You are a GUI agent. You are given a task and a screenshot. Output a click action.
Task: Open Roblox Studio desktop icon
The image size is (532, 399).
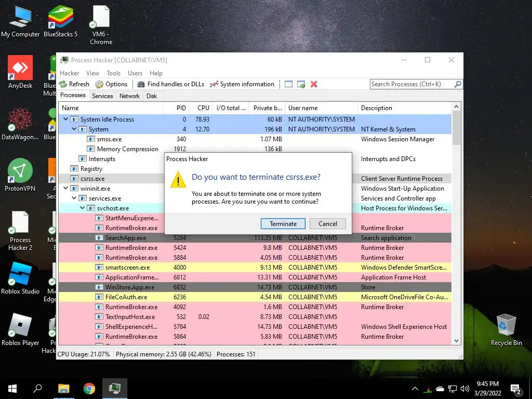[20, 278]
